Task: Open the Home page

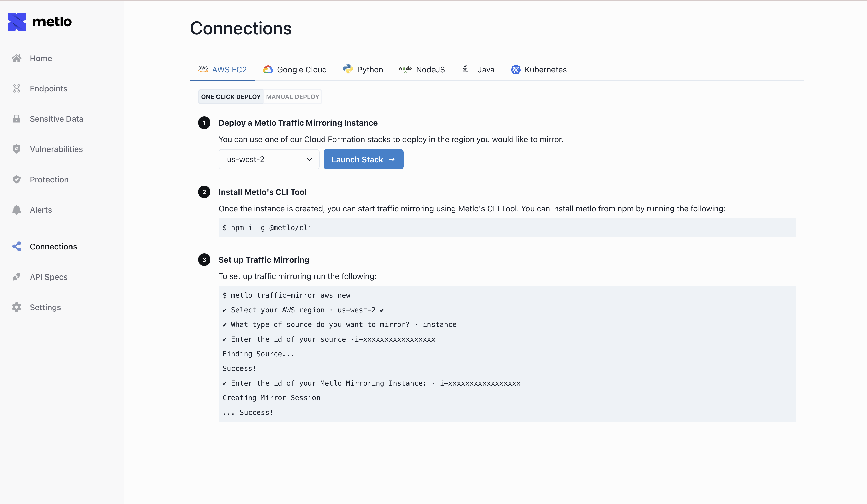Action: (x=41, y=58)
